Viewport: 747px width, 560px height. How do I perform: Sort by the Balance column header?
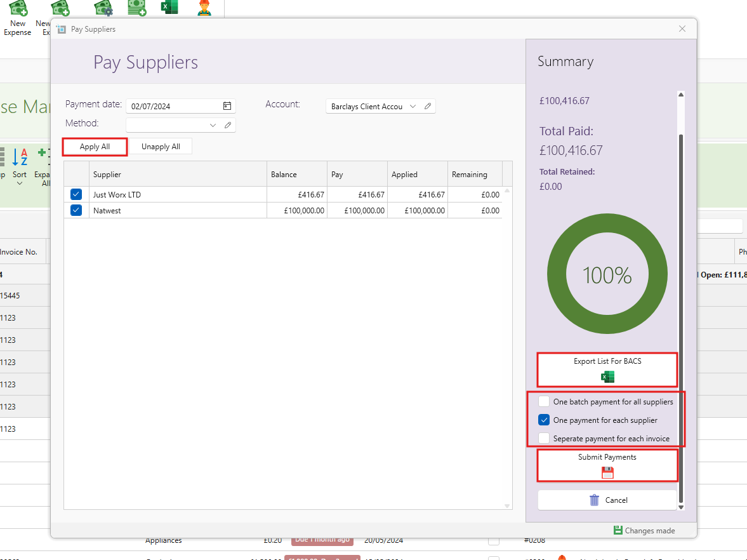click(x=297, y=175)
